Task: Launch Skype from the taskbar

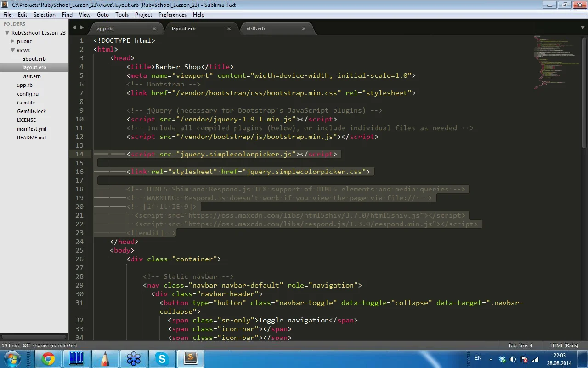Action: [x=162, y=358]
